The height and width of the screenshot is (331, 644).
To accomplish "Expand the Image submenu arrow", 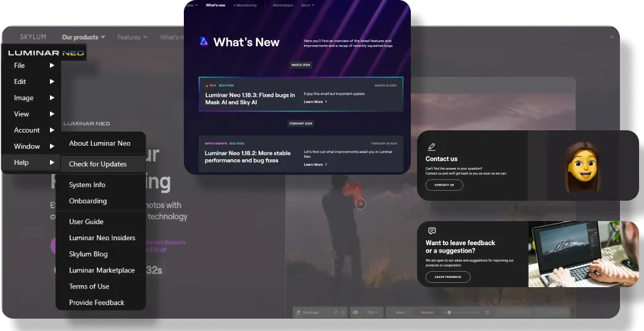I will pyautogui.click(x=52, y=98).
